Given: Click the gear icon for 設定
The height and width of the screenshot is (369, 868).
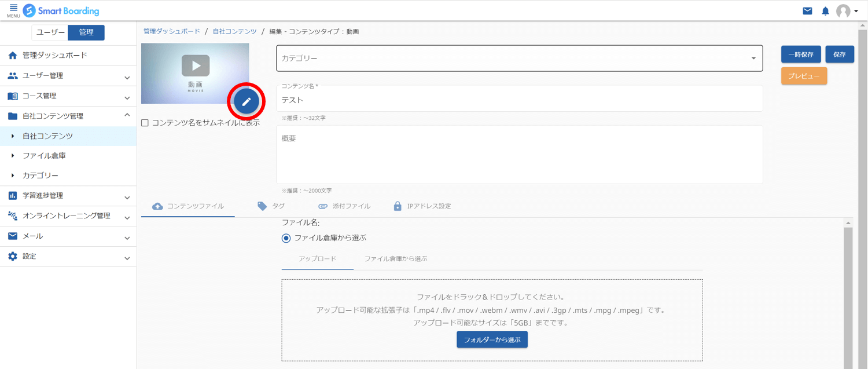Looking at the screenshot, I should 13,256.
